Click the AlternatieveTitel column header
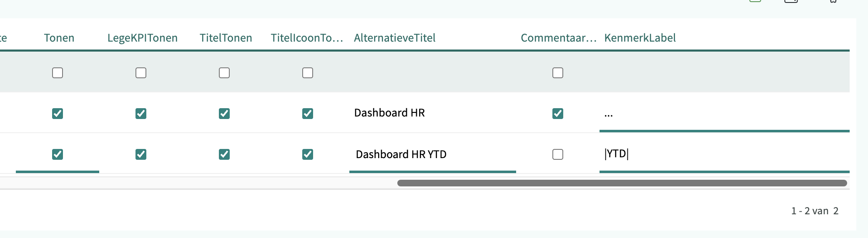This screenshot has width=868, height=238. (394, 38)
